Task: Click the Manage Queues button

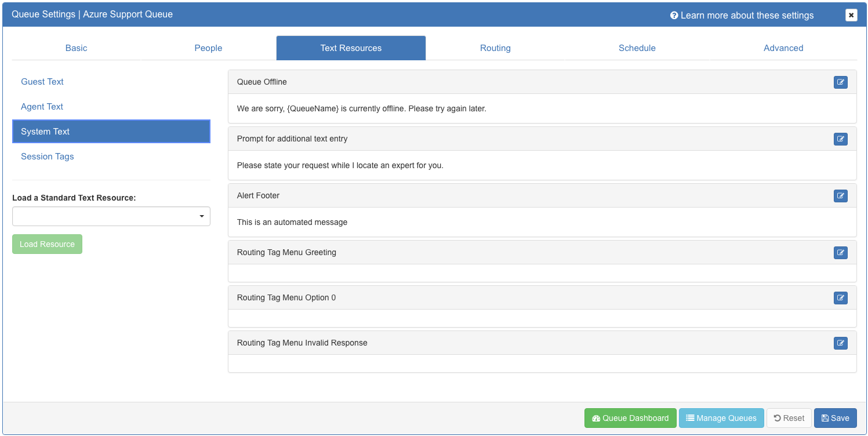Action: click(x=721, y=418)
